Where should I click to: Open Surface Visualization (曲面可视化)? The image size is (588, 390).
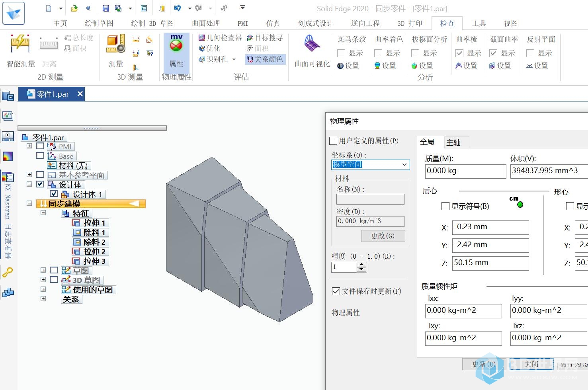click(x=312, y=51)
